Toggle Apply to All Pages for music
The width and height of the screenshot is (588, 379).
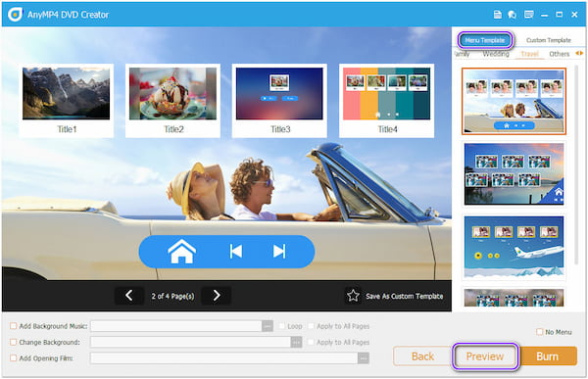tap(311, 326)
